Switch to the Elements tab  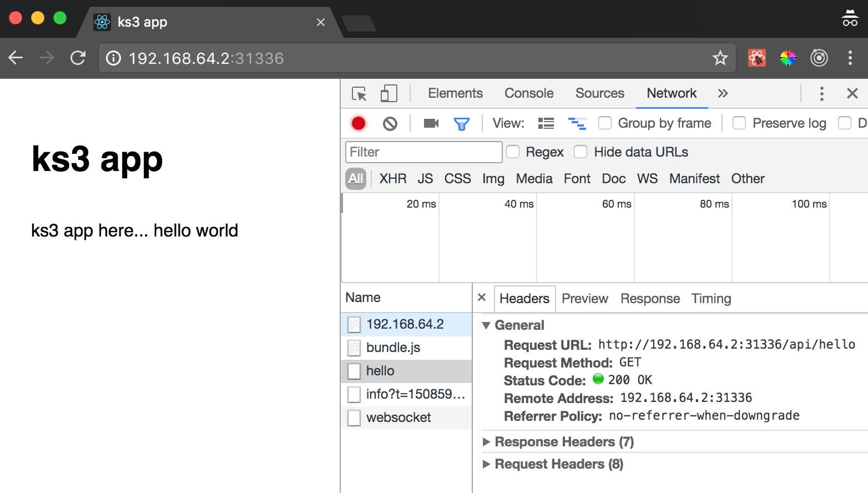coord(455,93)
